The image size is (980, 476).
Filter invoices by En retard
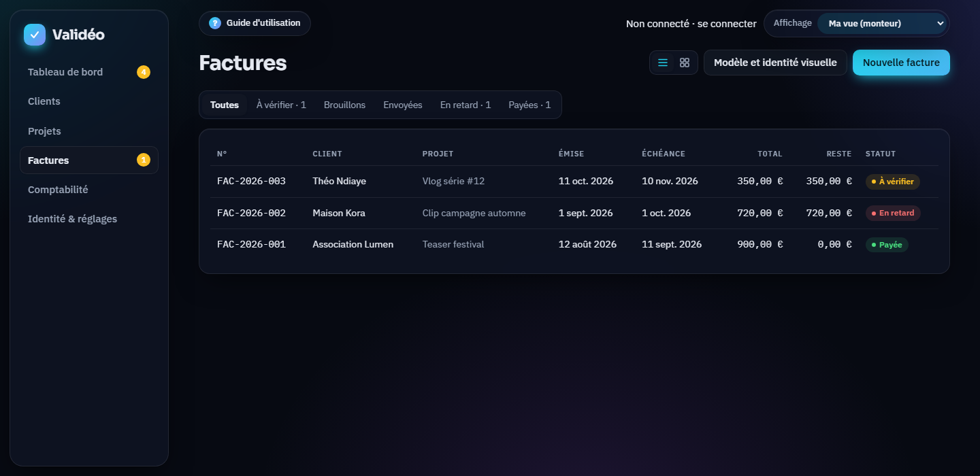465,105
